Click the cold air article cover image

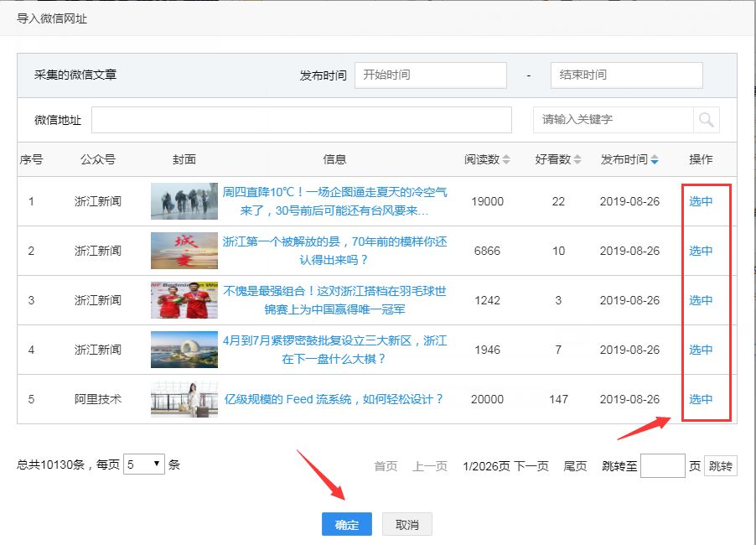pyautogui.click(x=184, y=201)
